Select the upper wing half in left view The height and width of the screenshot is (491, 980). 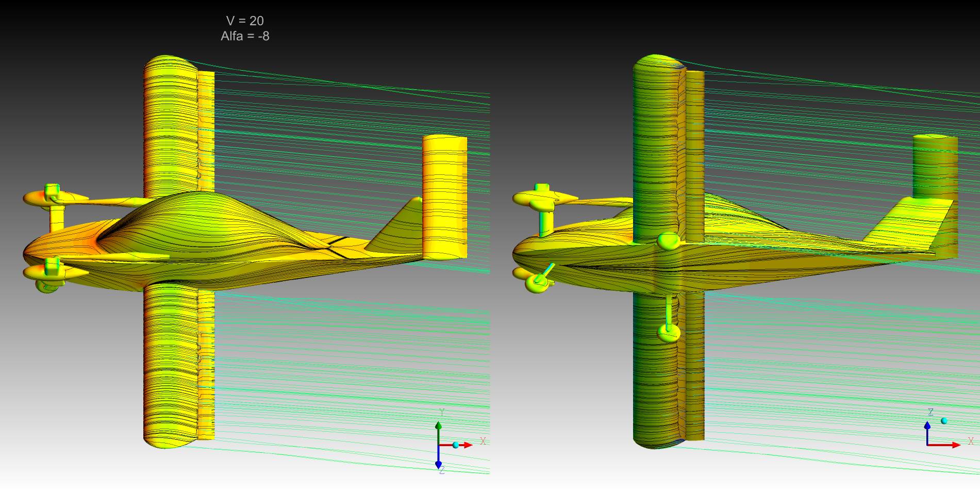pyautogui.click(x=170, y=129)
